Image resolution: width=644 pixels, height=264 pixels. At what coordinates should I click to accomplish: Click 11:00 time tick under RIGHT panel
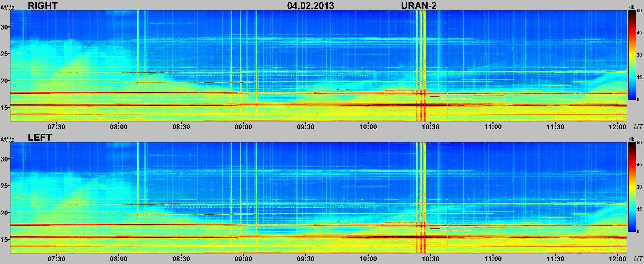pyautogui.click(x=493, y=127)
